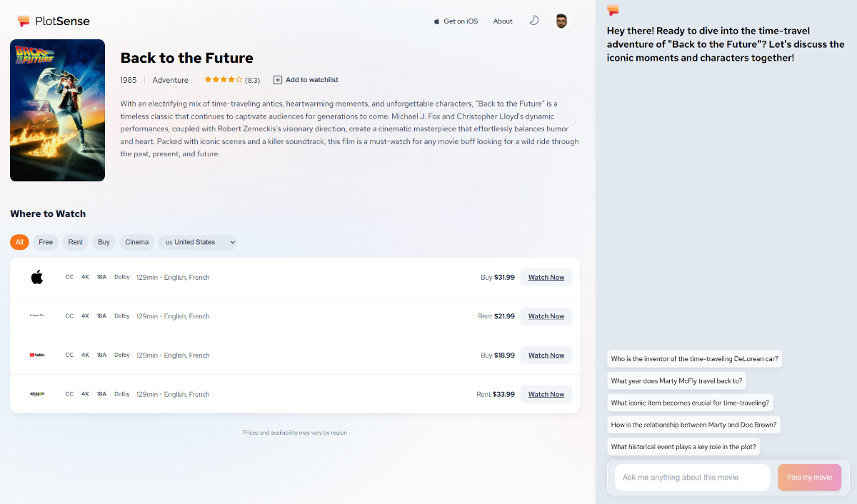Click the PlotSense logo icon
857x504 pixels.
(x=24, y=21)
